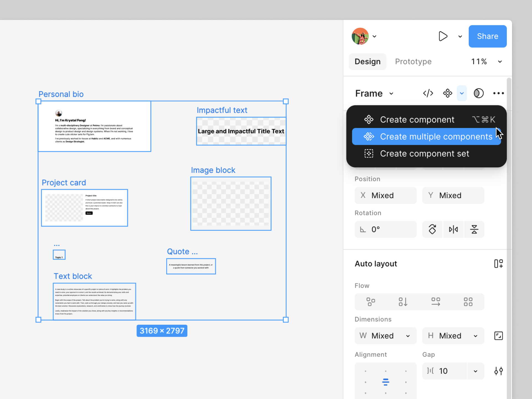Image resolution: width=532 pixels, height=399 pixels.
Task: Click the flip horizontal icon
Action: 453,229
